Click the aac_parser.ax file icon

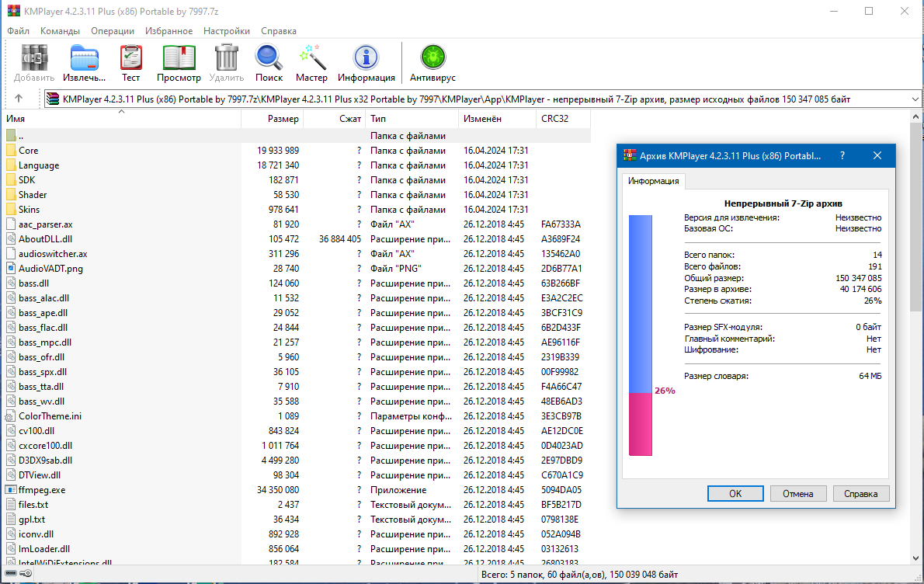[x=11, y=224]
